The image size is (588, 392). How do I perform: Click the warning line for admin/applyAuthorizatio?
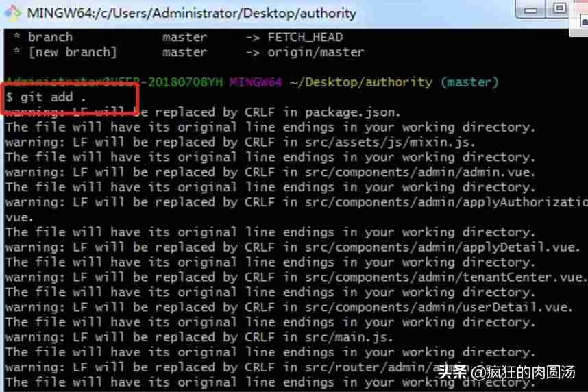click(x=297, y=202)
